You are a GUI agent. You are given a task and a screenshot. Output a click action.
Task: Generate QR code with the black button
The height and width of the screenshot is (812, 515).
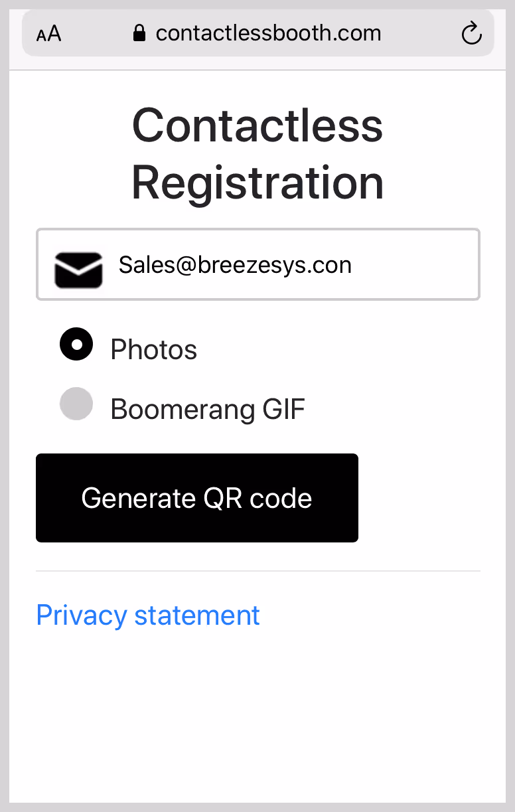197,498
